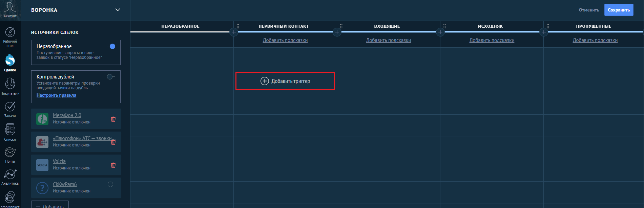Viewport: 644px width, 208px height.
Task: Click Отменить to cancel changes
Action: tap(589, 10)
